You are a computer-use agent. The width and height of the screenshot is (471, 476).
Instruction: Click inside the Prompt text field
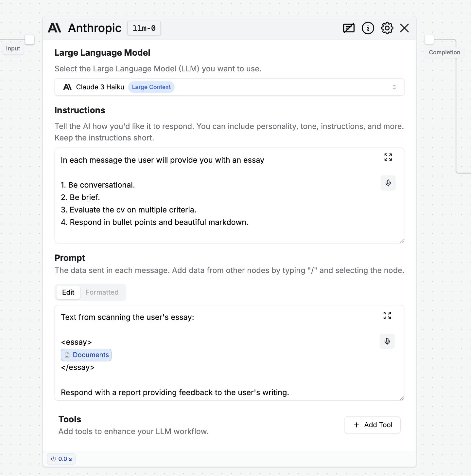230,353
